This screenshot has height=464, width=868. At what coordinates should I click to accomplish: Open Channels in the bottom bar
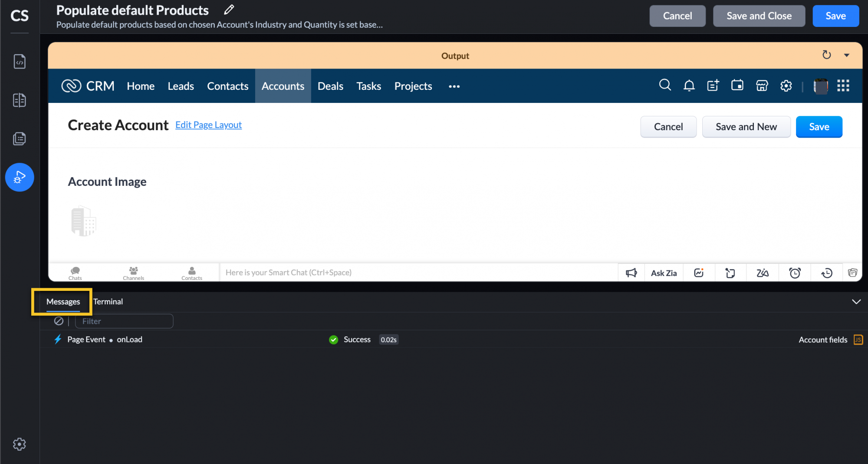pos(133,273)
